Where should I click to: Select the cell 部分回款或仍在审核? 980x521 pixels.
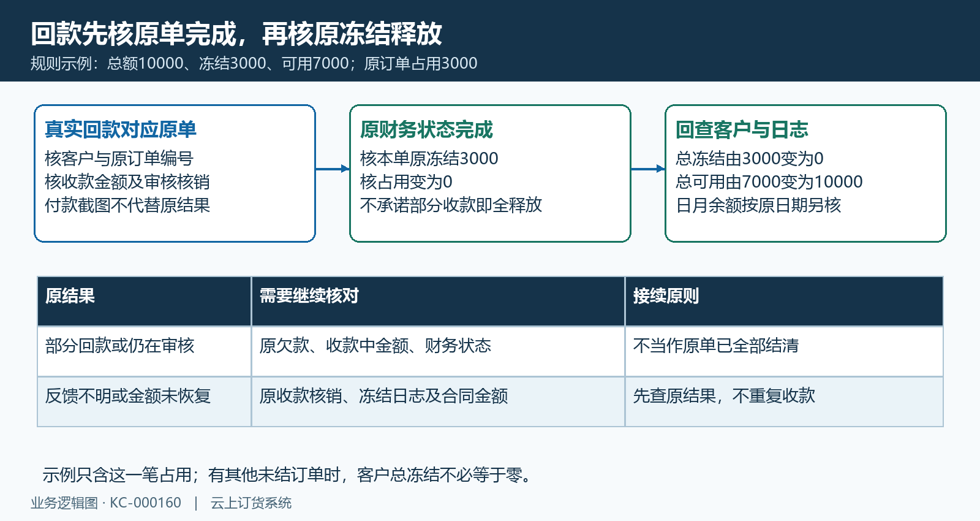pyautogui.click(x=144, y=351)
